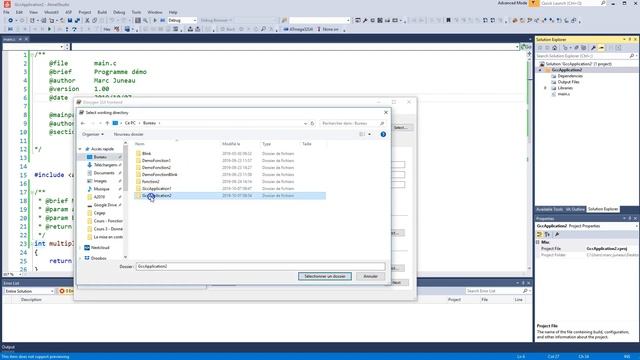640x360 pixels.
Task: Open Documents in sidebar
Action: tap(104, 173)
